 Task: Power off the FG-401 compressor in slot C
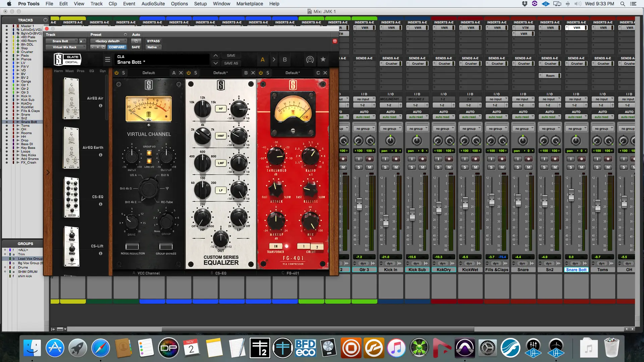(x=261, y=73)
